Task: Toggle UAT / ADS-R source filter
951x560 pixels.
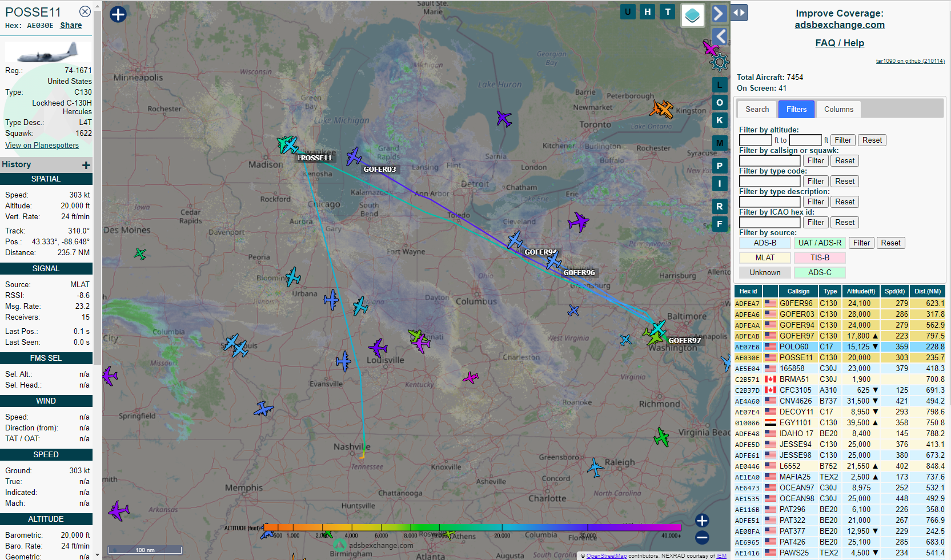Action: [x=820, y=243]
